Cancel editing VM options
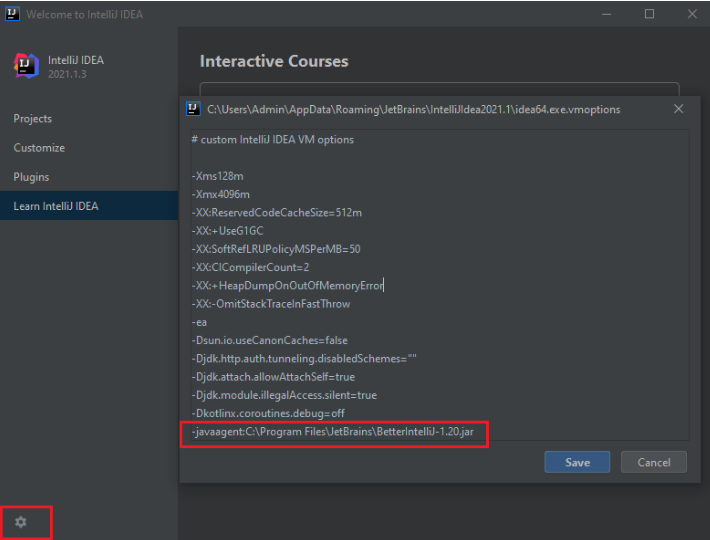 coord(653,462)
